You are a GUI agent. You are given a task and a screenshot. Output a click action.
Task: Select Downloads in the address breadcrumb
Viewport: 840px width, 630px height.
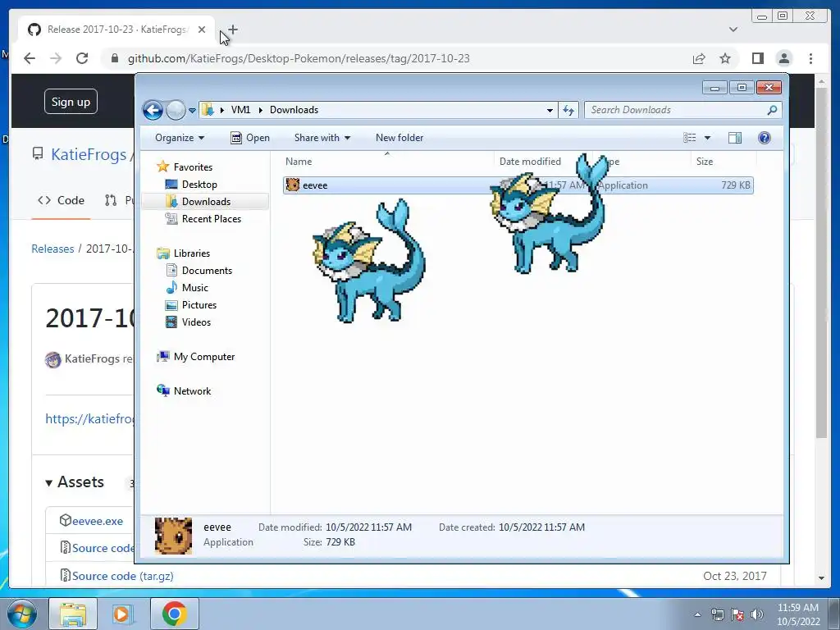pyautogui.click(x=294, y=110)
